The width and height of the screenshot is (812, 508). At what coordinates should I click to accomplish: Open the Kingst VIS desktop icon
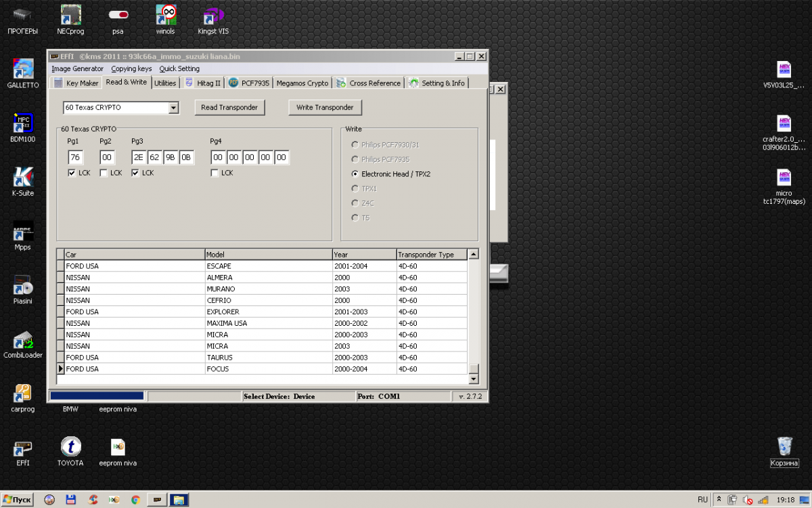[x=213, y=15]
